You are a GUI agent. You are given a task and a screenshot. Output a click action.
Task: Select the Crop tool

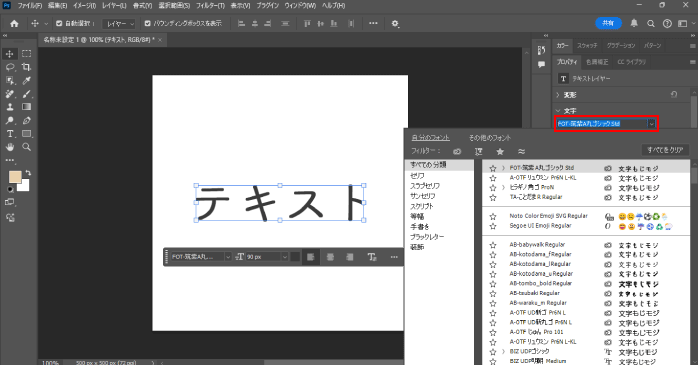pos(27,67)
